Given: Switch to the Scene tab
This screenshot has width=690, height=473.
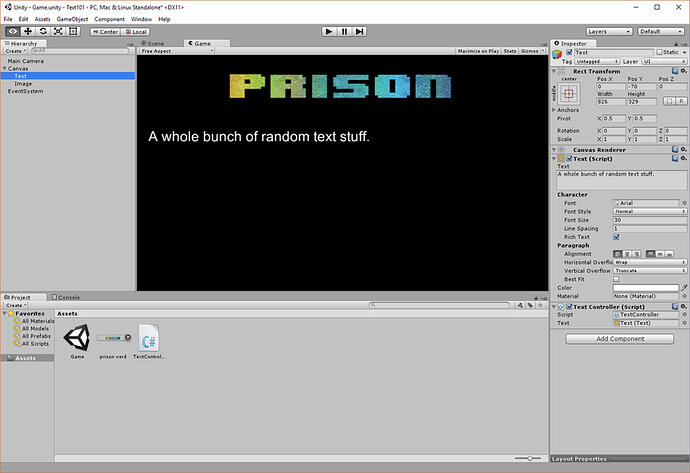Looking at the screenshot, I should 153,43.
